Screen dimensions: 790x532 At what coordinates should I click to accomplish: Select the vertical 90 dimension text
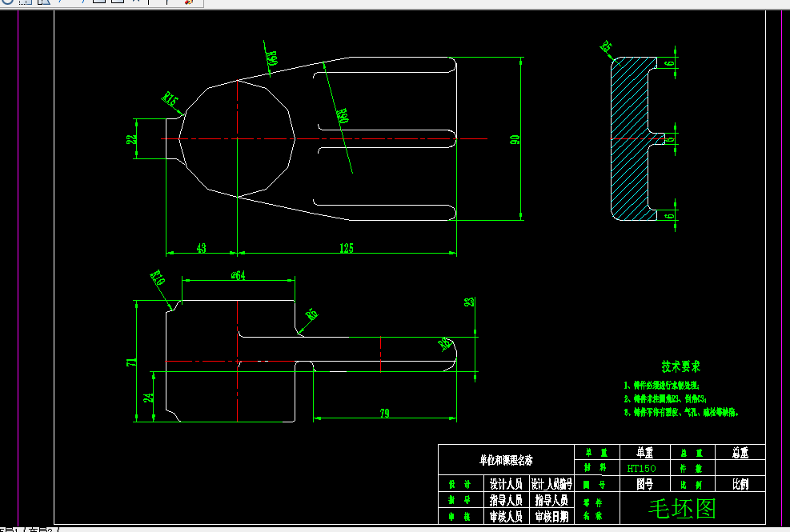(x=515, y=139)
